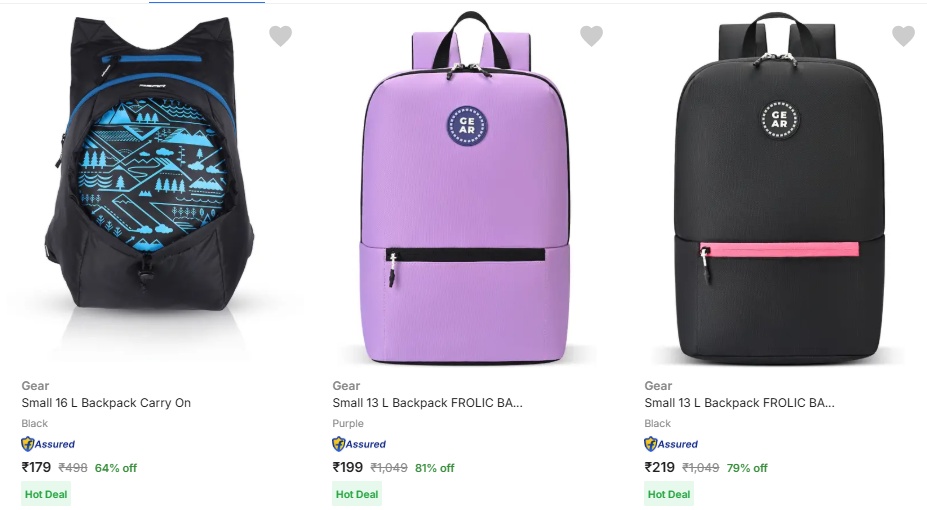927x510 pixels.
Task: Click the 64% off discount label
Action: click(116, 468)
